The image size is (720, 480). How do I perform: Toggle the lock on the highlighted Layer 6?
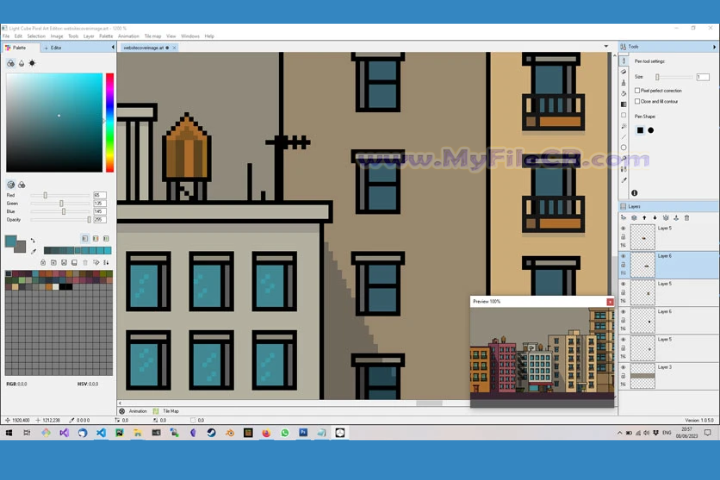(623, 265)
